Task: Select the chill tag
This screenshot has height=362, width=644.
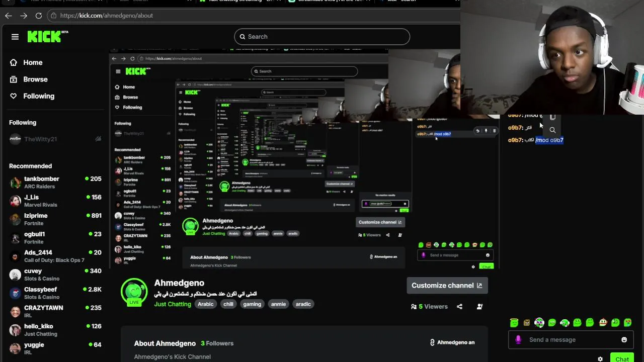Action: pyautogui.click(x=228, y=304)
